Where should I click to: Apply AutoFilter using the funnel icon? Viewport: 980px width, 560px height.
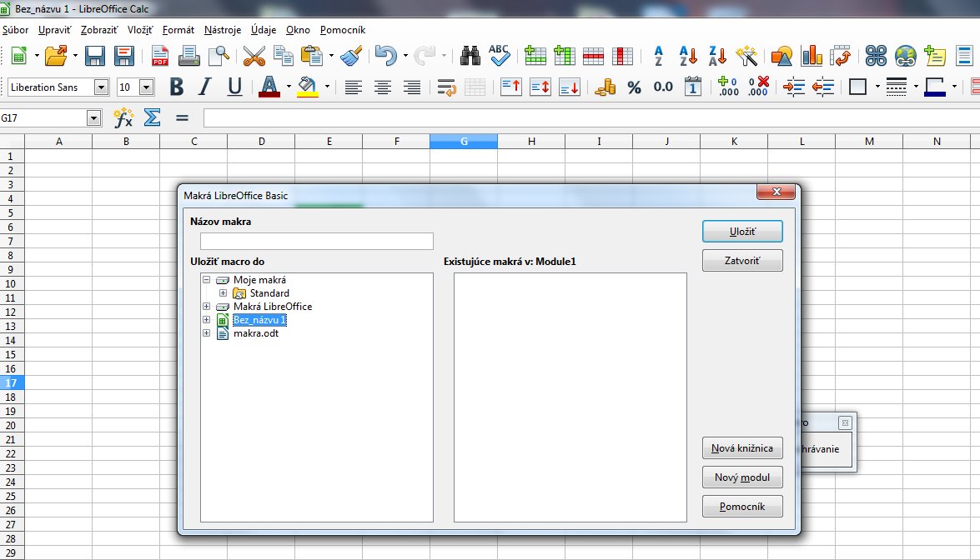click(x=746, y=56)
